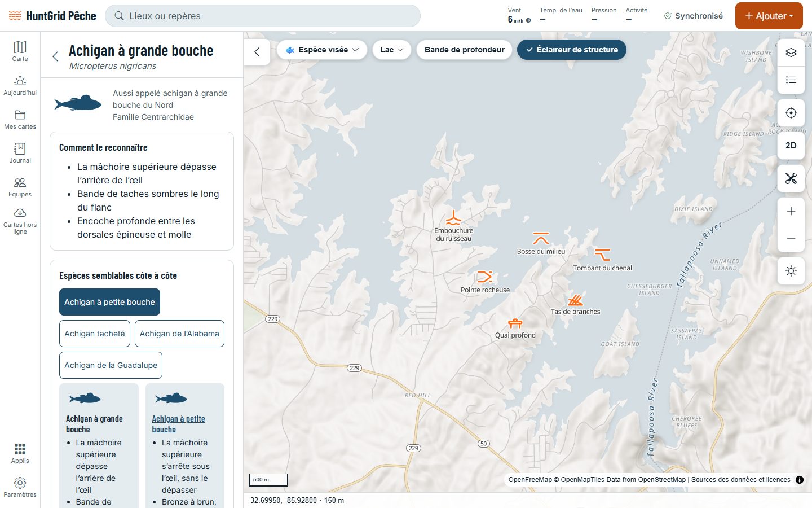Open the Carte map view in the sidebar
812x508 pixels.
tap(20, 51)
